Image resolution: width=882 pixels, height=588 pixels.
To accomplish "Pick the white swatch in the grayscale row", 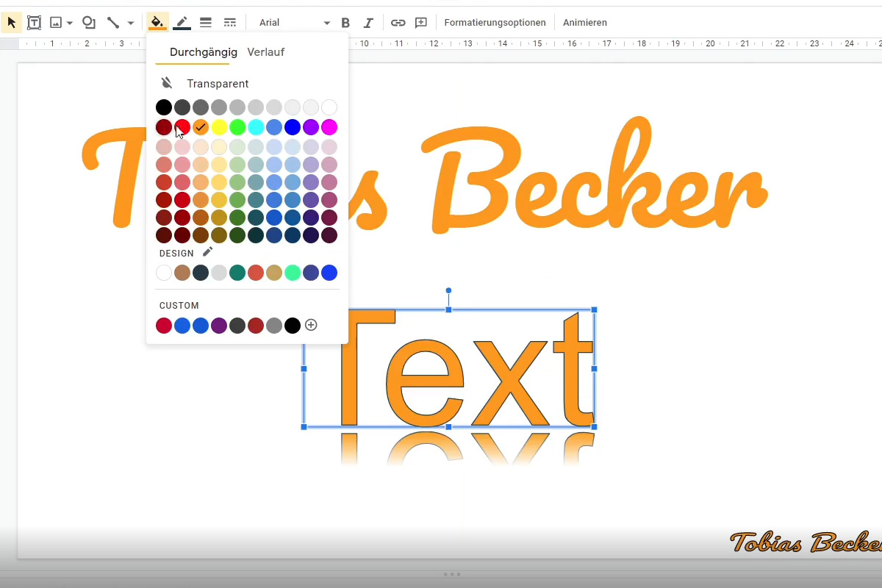I will coord(329,107).
